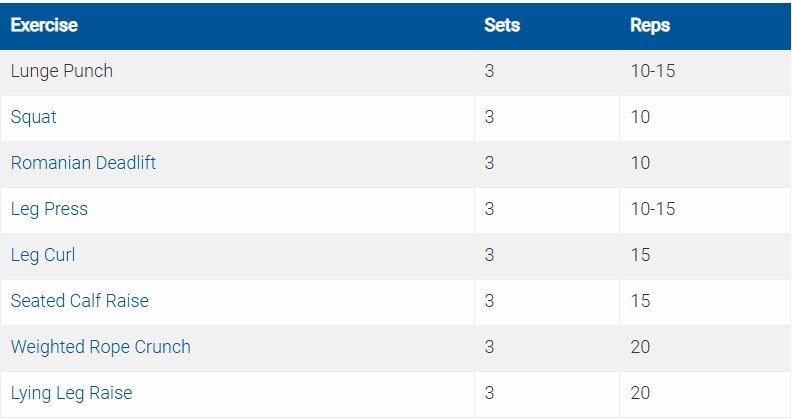This screenshot has height=420, width=792.
Task: Select the Leg Curl link
Action: pos(43,255)
